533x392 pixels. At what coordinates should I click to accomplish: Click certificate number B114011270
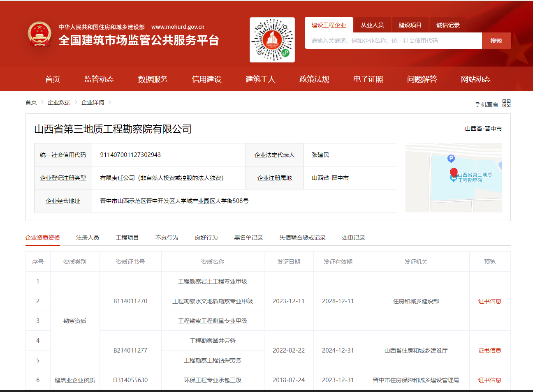coord(130,301)
